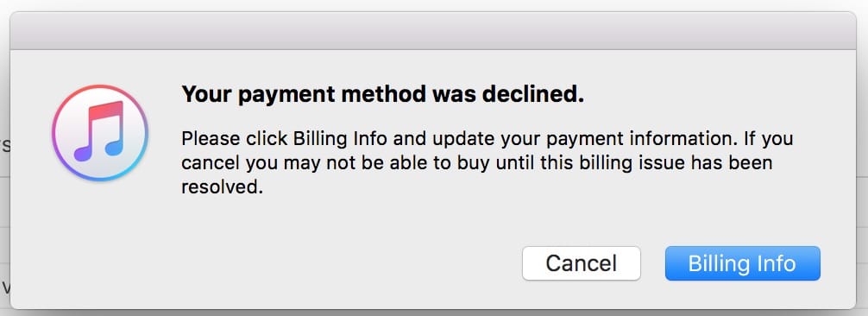
Task: Click the dialog's gray title bar
Action: click(x=433, y=31)
